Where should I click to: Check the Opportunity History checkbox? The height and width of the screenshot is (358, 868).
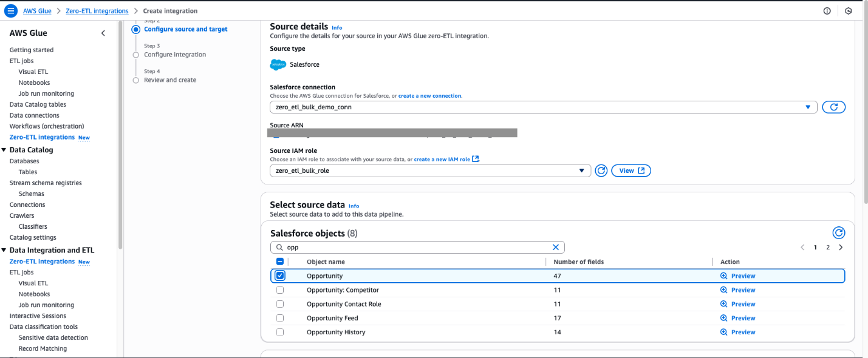[279, 332]
